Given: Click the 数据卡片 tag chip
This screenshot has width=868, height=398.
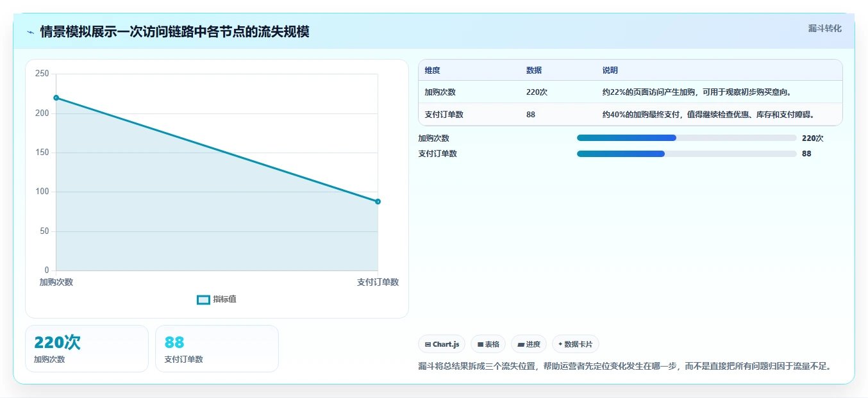Looking at the screenshot, I should (576, 344).
